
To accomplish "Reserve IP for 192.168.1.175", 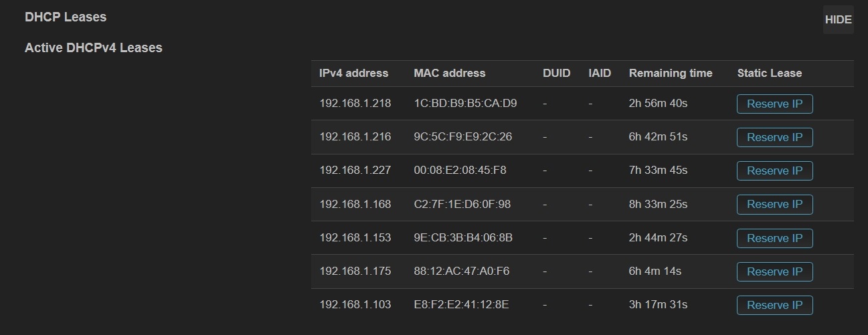I will tap(774, 271).
